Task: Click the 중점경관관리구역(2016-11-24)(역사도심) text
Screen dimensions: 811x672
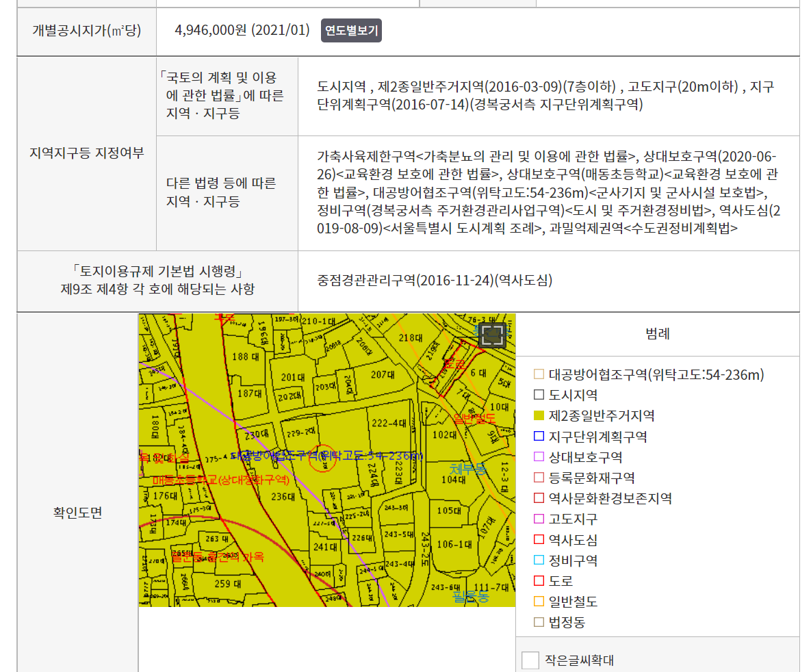Action: point(435,281)
